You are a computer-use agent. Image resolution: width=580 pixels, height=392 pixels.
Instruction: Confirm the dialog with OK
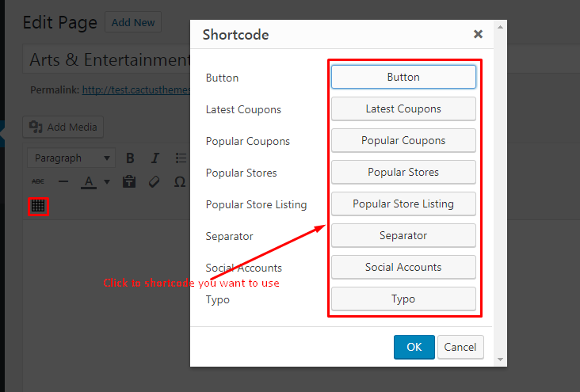[x=414, y=347]
